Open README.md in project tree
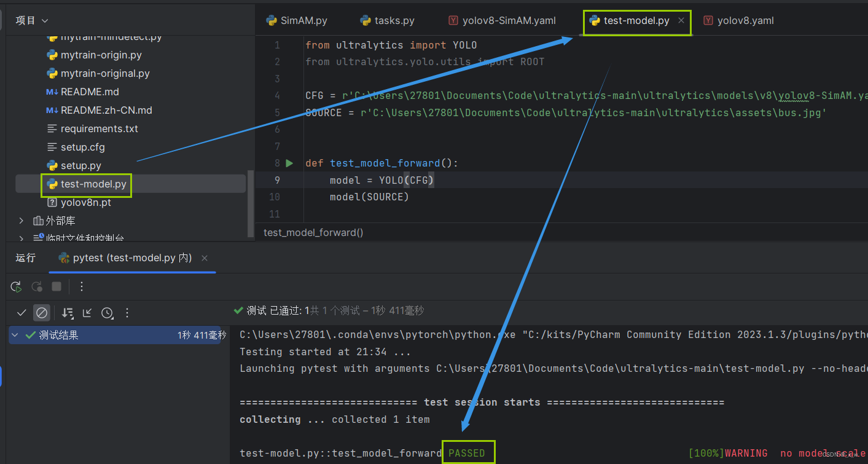The image size is (868, 464). pyautogui.click(x=89, y=92)
